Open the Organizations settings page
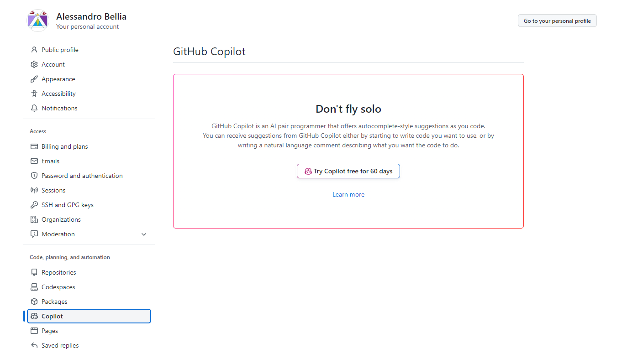This screenshot has height=364, width=643. (x=60, y=219)
